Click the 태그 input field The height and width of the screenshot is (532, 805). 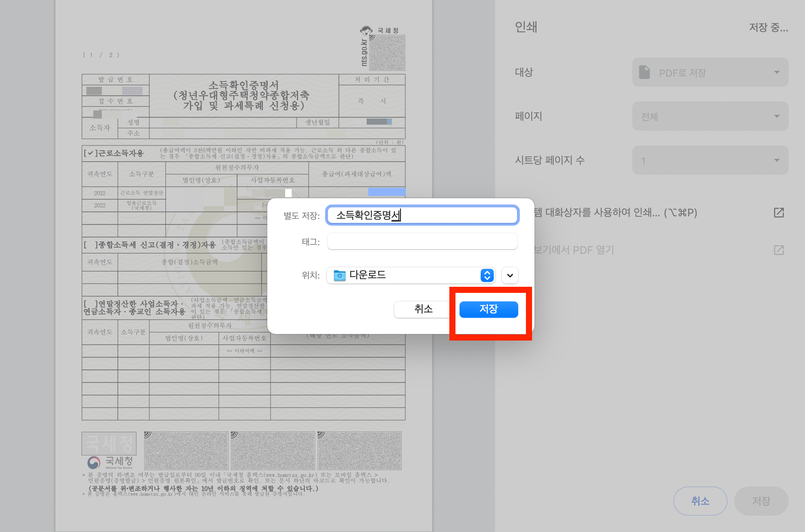422,242
